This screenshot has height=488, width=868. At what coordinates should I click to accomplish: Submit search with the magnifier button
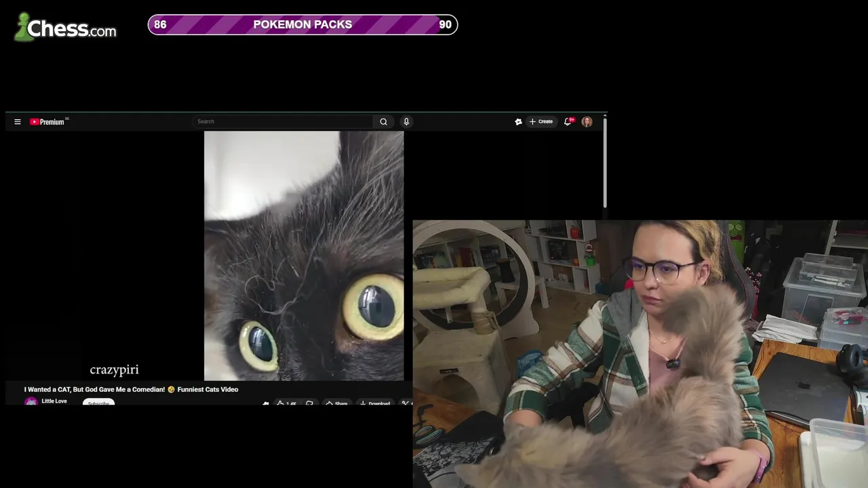tap(384, 121)
